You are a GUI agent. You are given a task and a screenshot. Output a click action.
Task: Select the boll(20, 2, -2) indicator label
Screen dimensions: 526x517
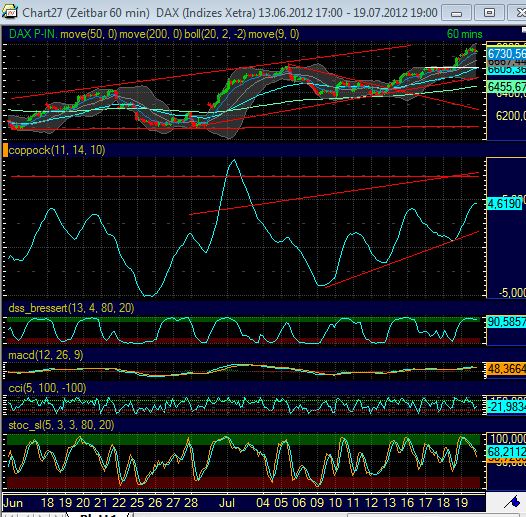click(215, 34)
